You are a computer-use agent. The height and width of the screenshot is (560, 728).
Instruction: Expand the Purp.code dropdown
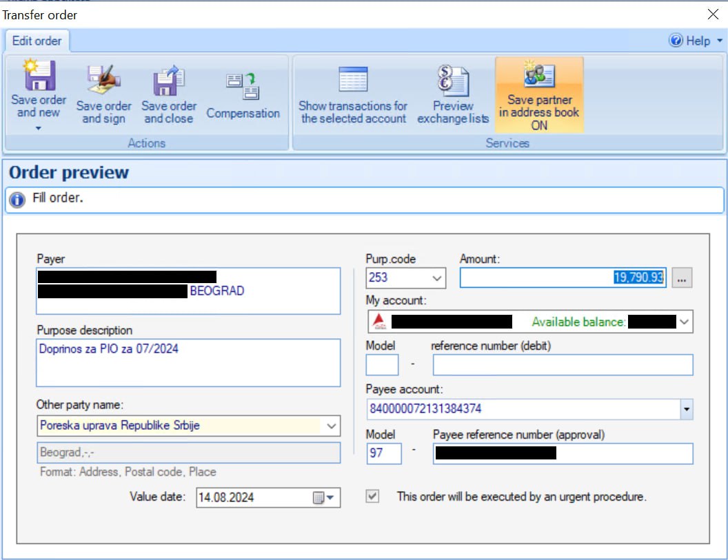coord(436,278)
